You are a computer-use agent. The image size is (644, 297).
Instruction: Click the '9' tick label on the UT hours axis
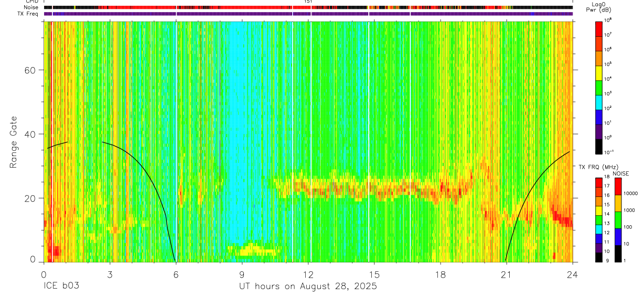click(242, 274)
